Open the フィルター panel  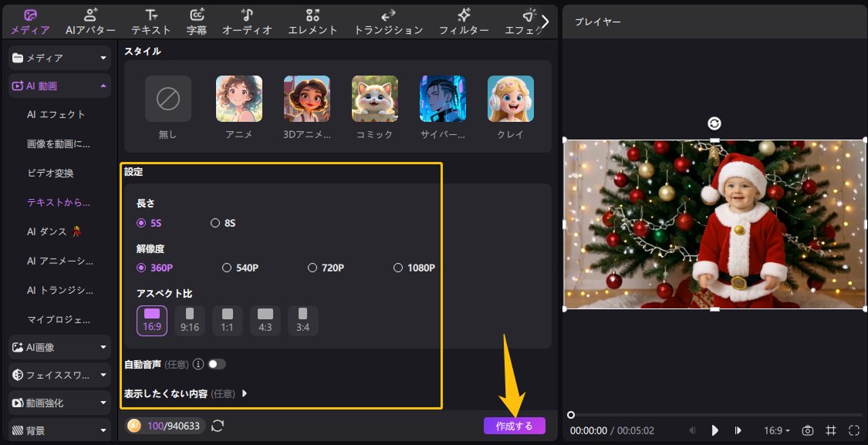click(464, 21)
